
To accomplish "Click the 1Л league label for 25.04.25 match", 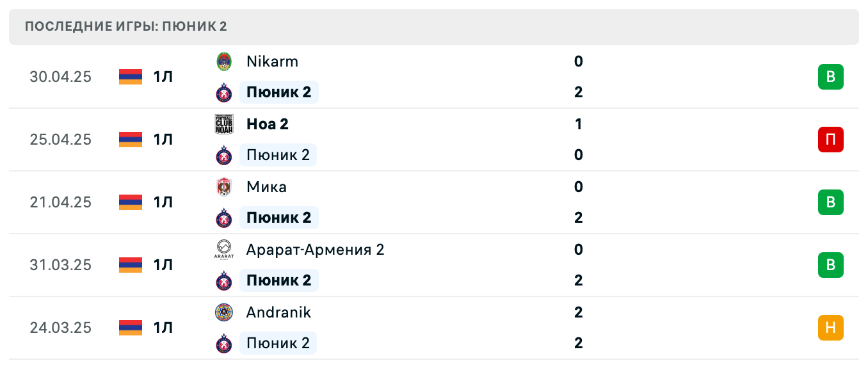I will (164, 140).
